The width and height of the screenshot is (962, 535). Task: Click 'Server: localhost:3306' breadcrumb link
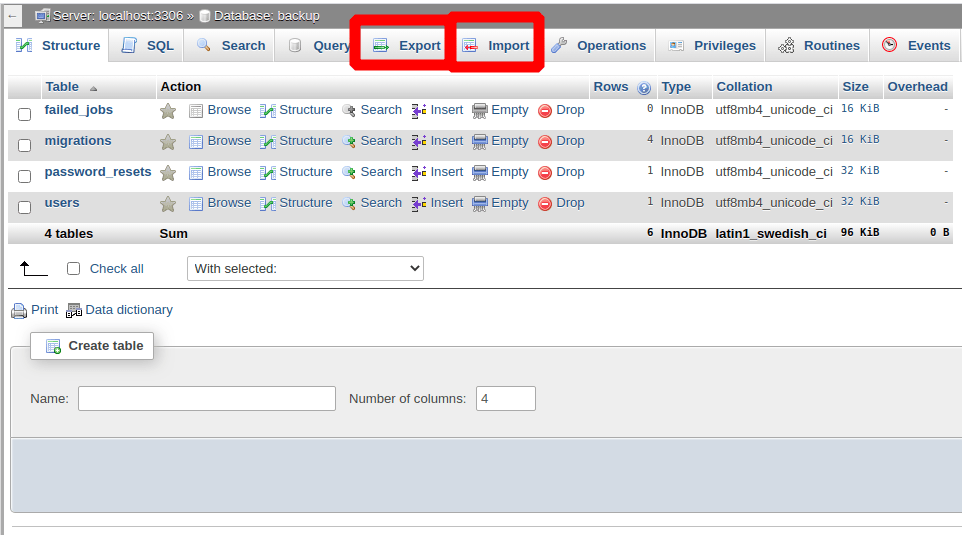click(118, 16)
